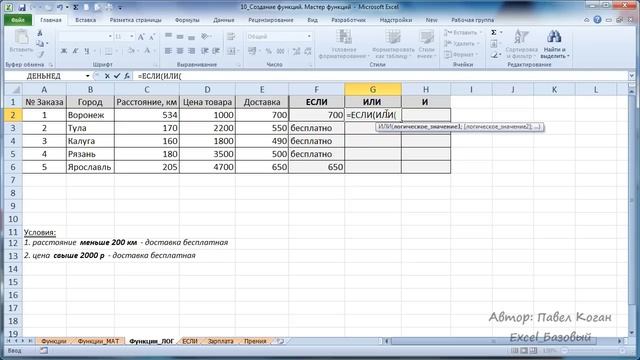Select cell C2 with value 534
640x360 pixels.
coord(147,115)
